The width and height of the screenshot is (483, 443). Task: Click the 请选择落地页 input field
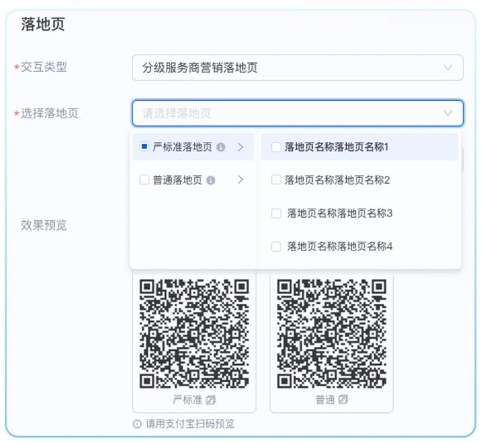[298, 113]
